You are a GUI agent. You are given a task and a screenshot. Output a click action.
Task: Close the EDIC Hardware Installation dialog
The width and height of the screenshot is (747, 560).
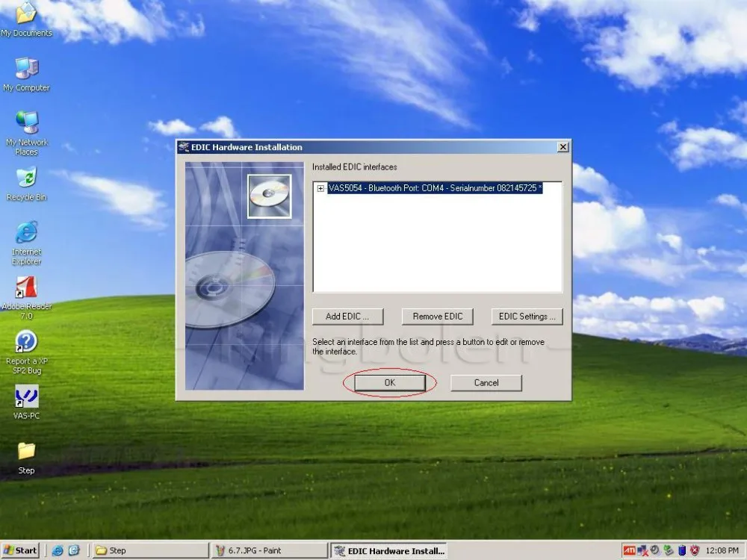pos(562,147)
